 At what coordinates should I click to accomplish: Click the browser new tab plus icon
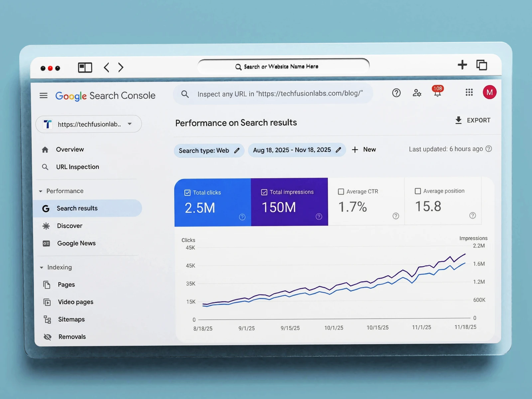(x=462, y=65)
